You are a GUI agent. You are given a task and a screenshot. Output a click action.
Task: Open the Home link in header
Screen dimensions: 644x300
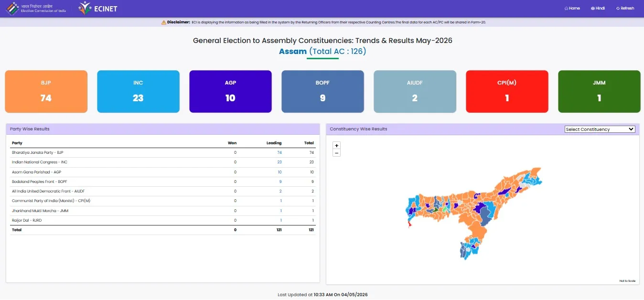[x=572, y=8]
